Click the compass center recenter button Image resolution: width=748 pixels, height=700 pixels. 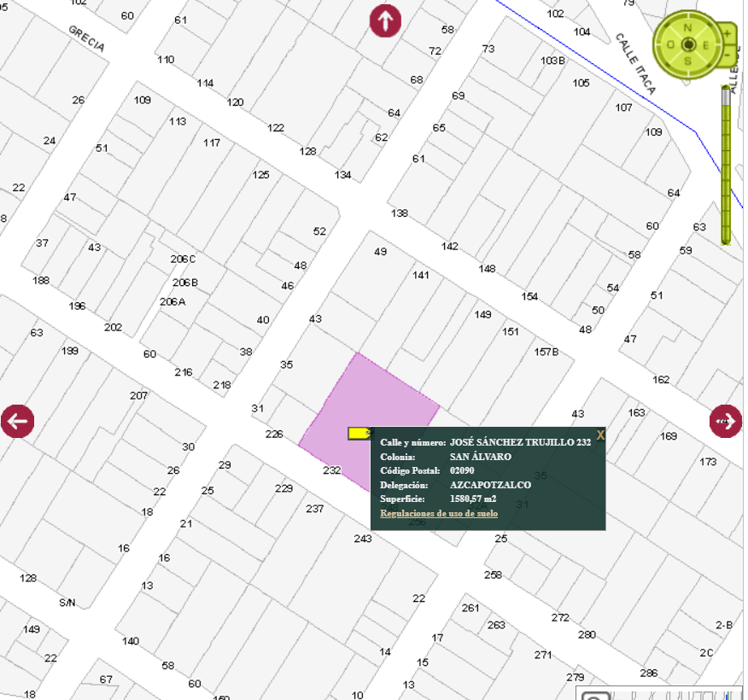(x=688, y=45)
